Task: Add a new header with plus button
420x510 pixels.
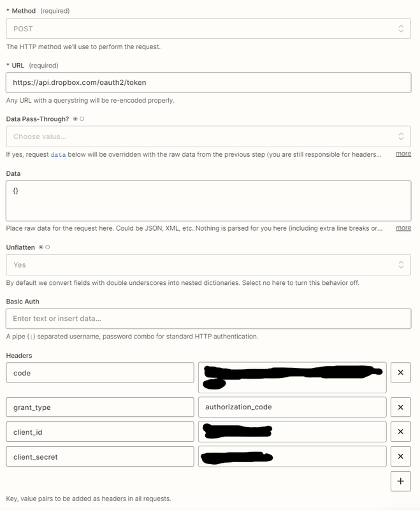Action: (x=400, y=481)
